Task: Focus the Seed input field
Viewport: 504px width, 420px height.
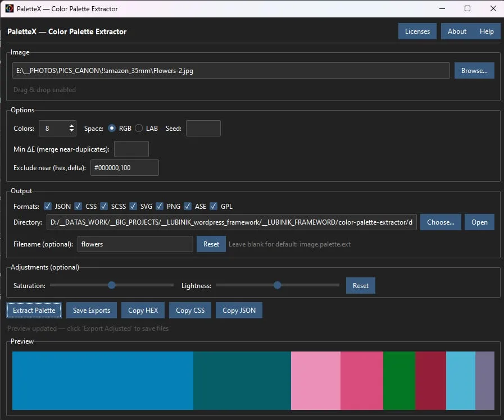Action: [x=203, y=128]
